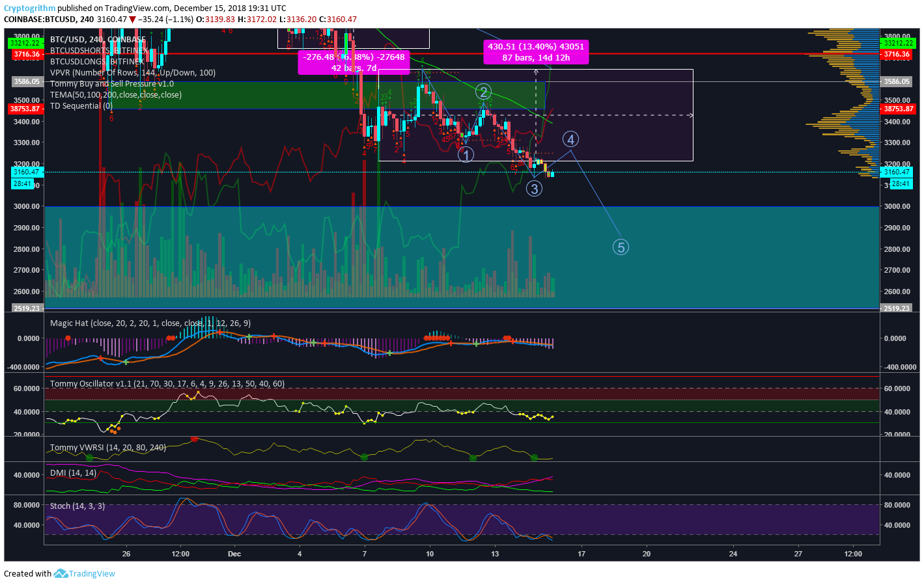
Task: Click the BTC/USD, 240, COINBASE legend title
Action: tap(98, 40)
